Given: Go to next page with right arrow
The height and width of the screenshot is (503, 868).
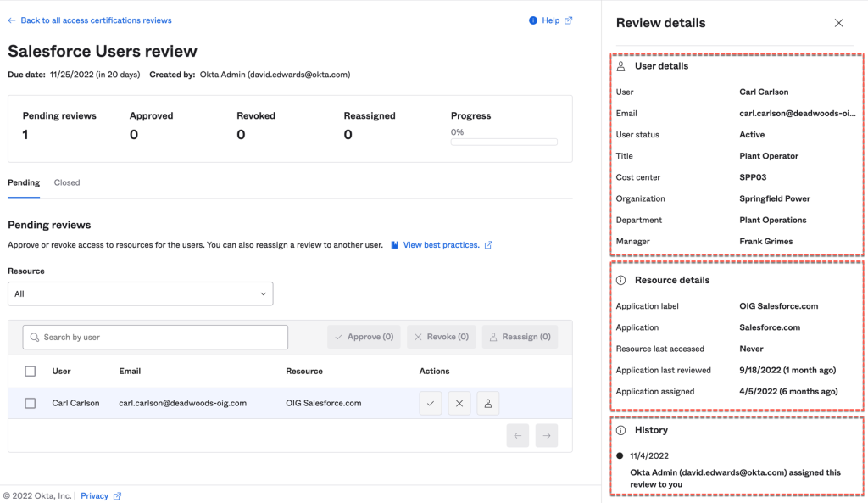Looking at the screenshot, I should (547, 436).
